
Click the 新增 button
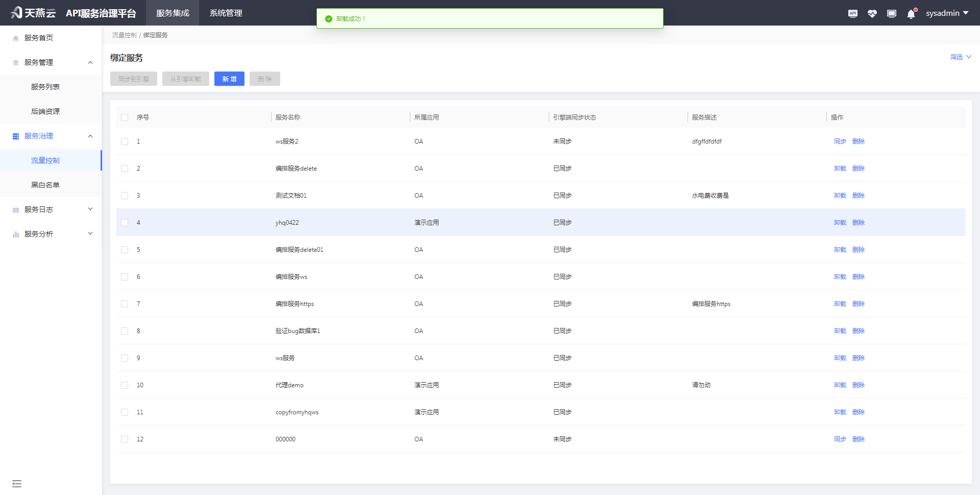coord(229,79)
